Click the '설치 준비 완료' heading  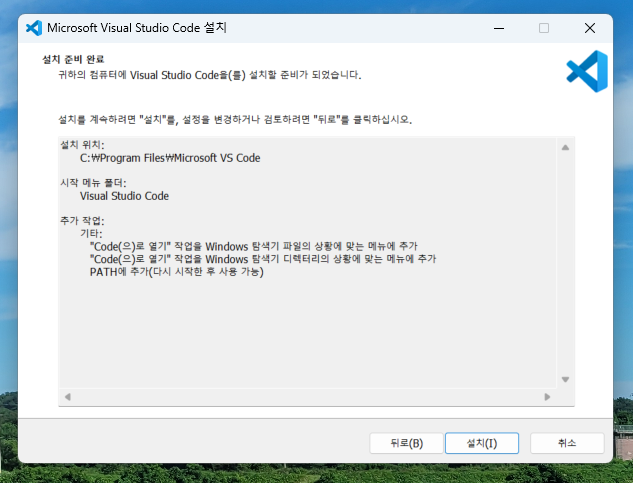73,59
